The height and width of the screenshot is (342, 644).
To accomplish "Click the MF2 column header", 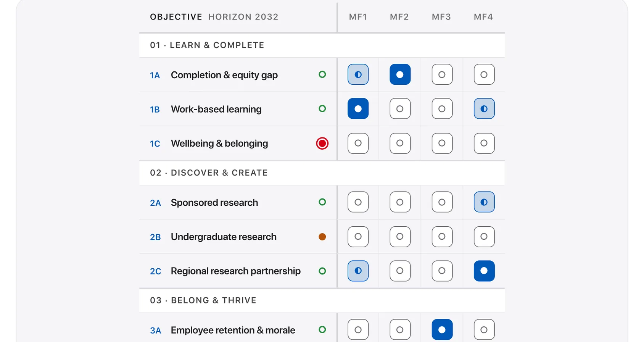I will pyautogui.click(x=399, y=17).
